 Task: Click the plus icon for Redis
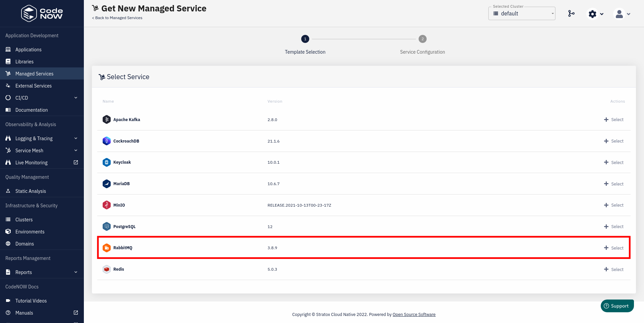(606, 269)
